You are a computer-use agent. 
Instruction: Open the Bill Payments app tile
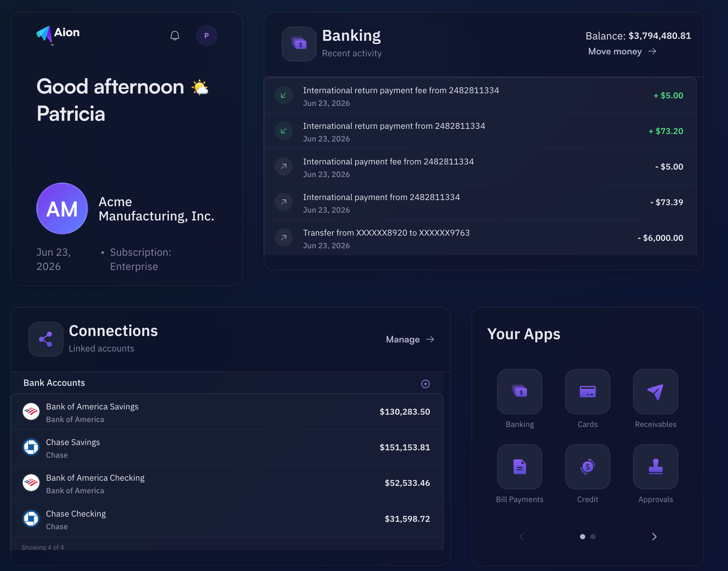520,467
